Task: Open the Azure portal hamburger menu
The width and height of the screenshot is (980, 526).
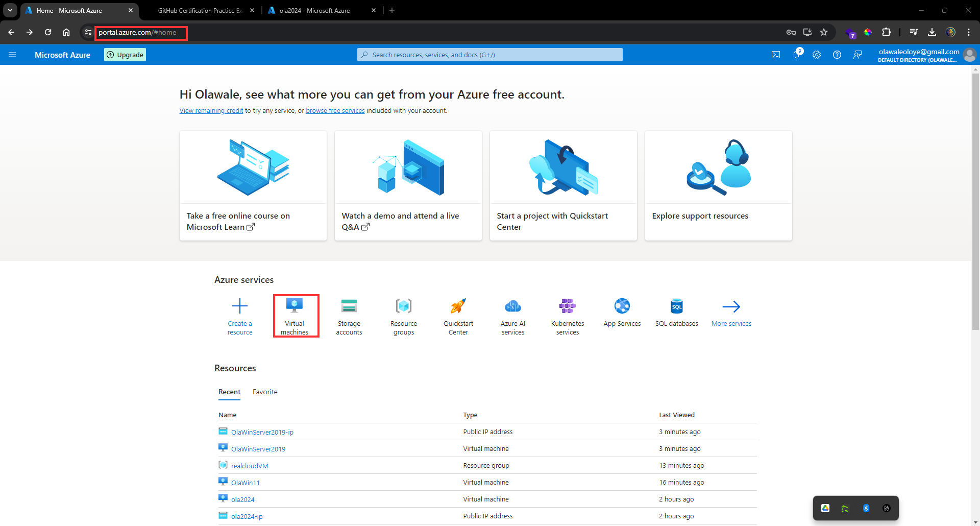Action: point(12,55)
